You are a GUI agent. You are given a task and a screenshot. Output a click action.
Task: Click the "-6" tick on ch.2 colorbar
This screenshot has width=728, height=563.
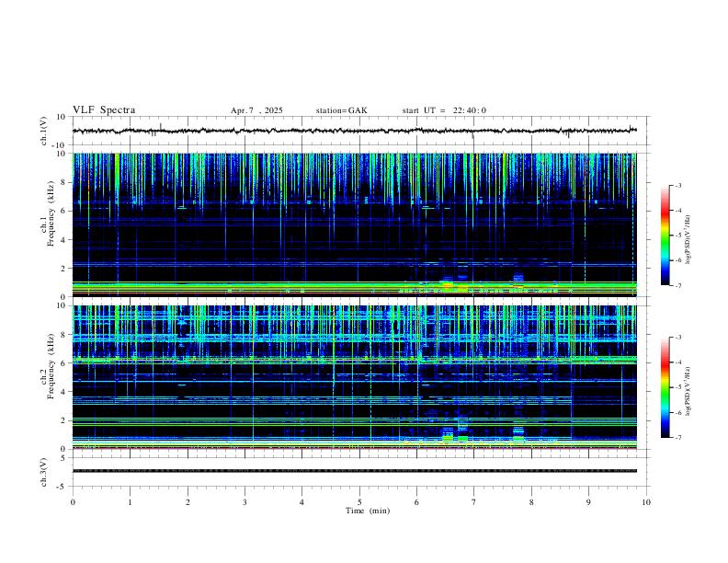pyautogui.click(x=677, y=412)
